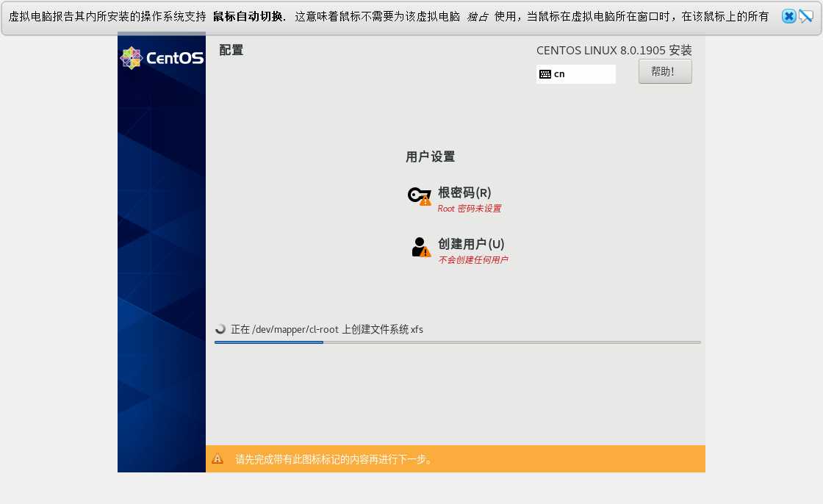823x504 pixels.
Task: Click the 鼠标自动切换 notification message
Action: (x=389, y=17)
